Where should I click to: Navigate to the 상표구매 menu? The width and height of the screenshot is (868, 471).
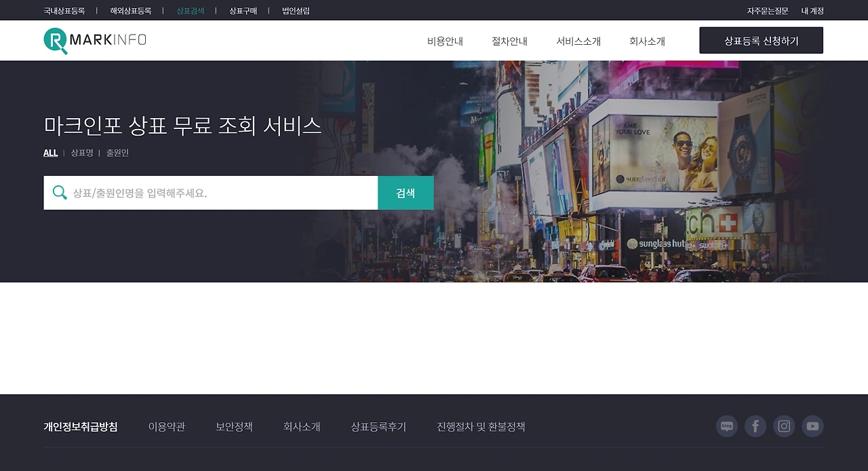pos(243,10)
